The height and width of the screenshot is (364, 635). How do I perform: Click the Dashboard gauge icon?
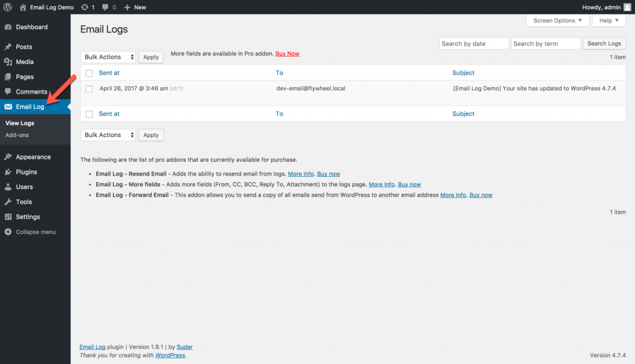8,27
